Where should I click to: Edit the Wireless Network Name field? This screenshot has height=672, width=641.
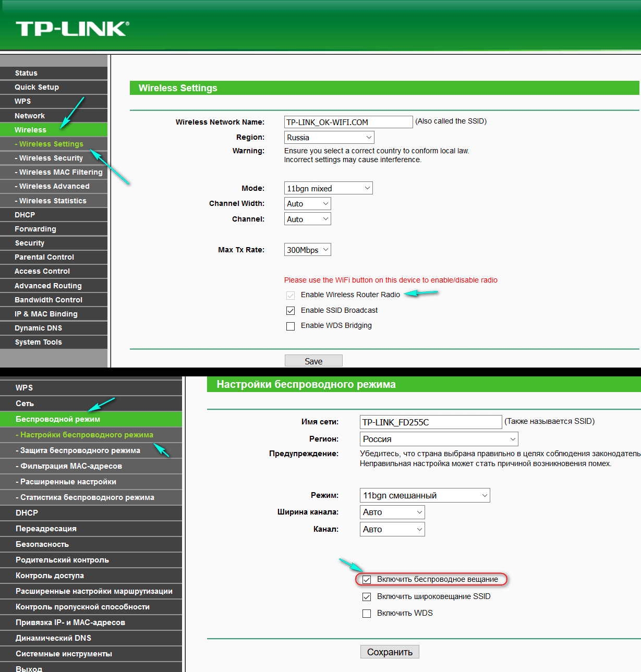click(348, 122)
